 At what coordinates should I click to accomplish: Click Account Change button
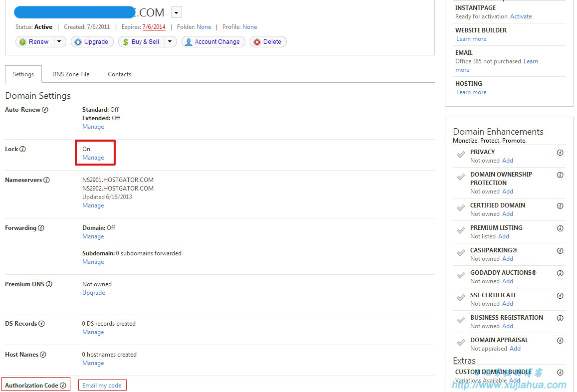click(213, 42)
